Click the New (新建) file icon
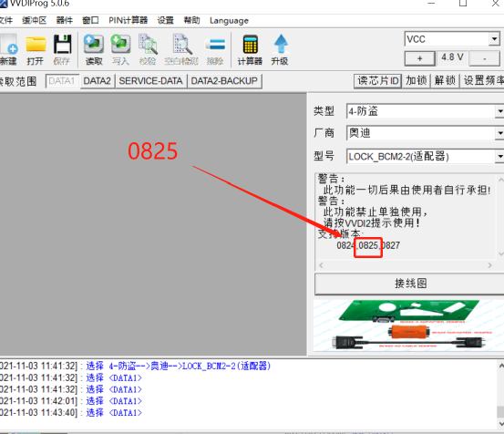504x434 pixels. [x=8, y=49]
